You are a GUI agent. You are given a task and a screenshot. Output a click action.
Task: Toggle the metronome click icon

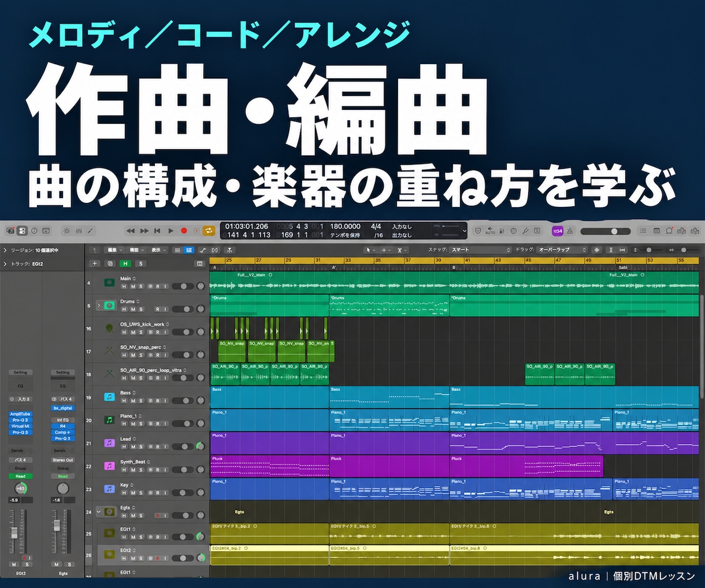(570, 231)
